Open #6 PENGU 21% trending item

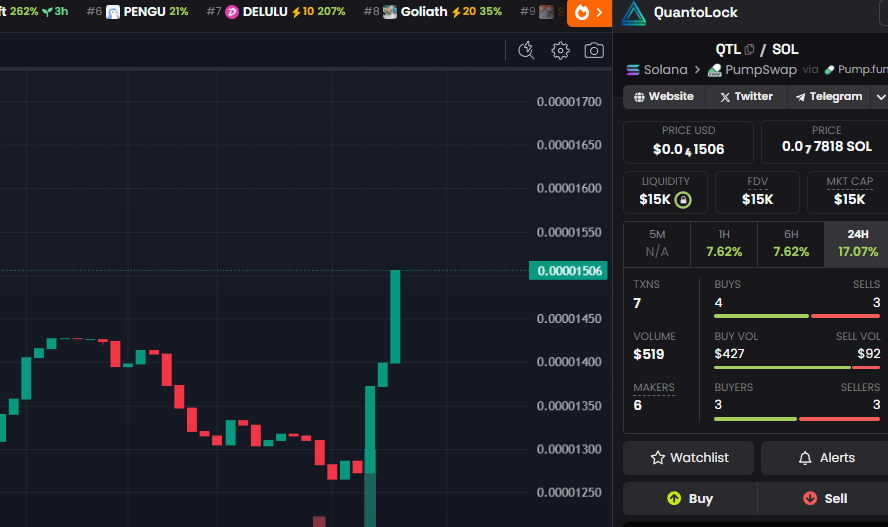(x=138, y=12)
